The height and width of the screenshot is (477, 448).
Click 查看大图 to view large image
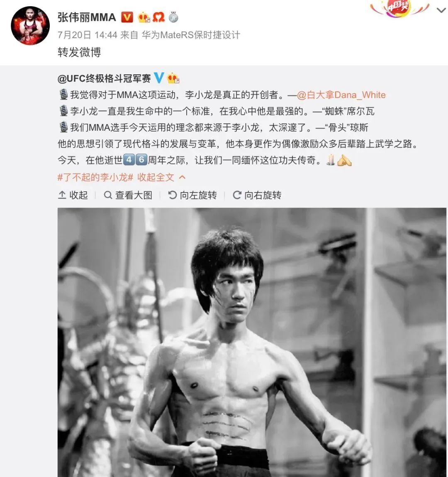128,195
